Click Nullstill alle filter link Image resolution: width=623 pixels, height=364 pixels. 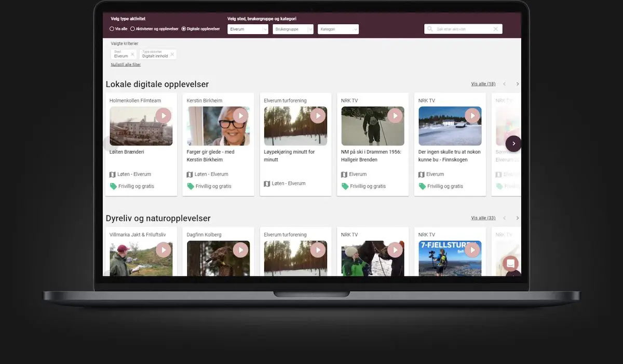pyautogui.click(x=126, y=65)
